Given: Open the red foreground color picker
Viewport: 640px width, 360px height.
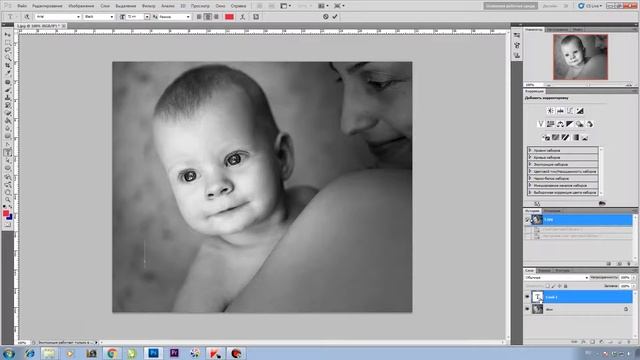Looking at the screenshot, I should (x=6, y=213).
